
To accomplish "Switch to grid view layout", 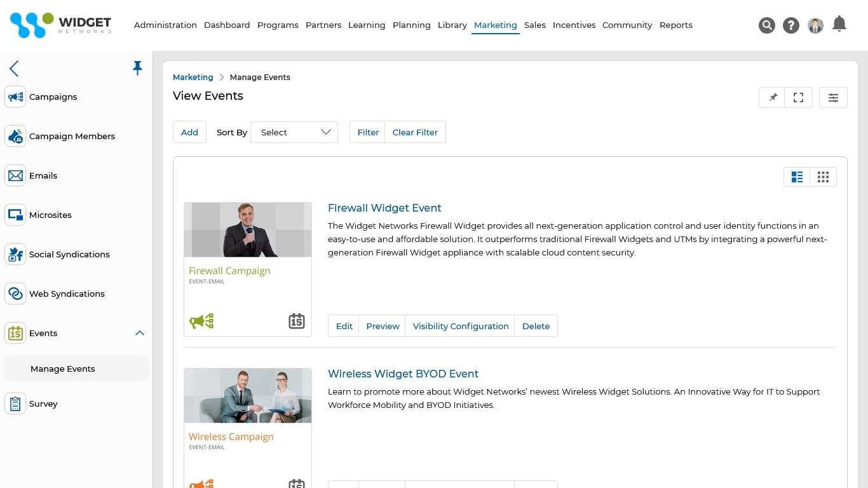I will pos(823,177).
